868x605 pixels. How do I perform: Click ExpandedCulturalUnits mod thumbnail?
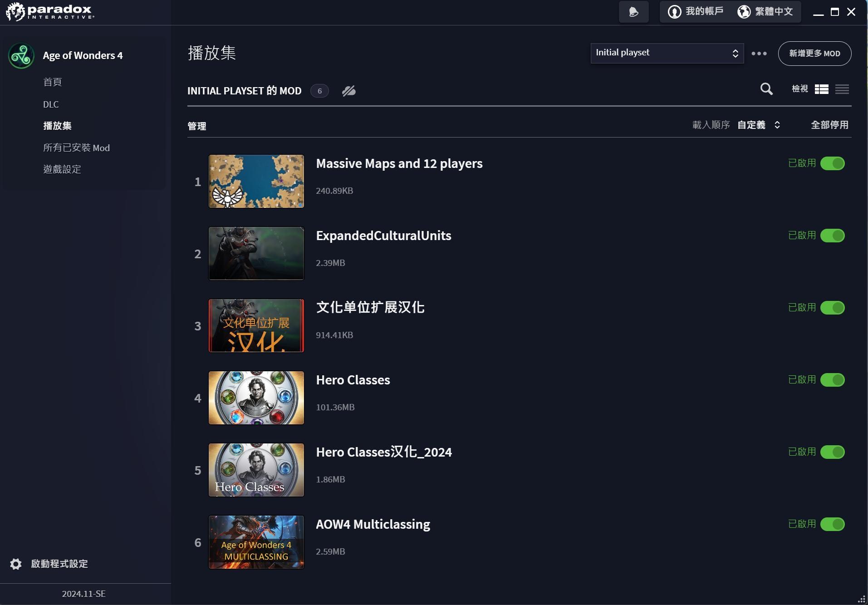coord(256,254)
